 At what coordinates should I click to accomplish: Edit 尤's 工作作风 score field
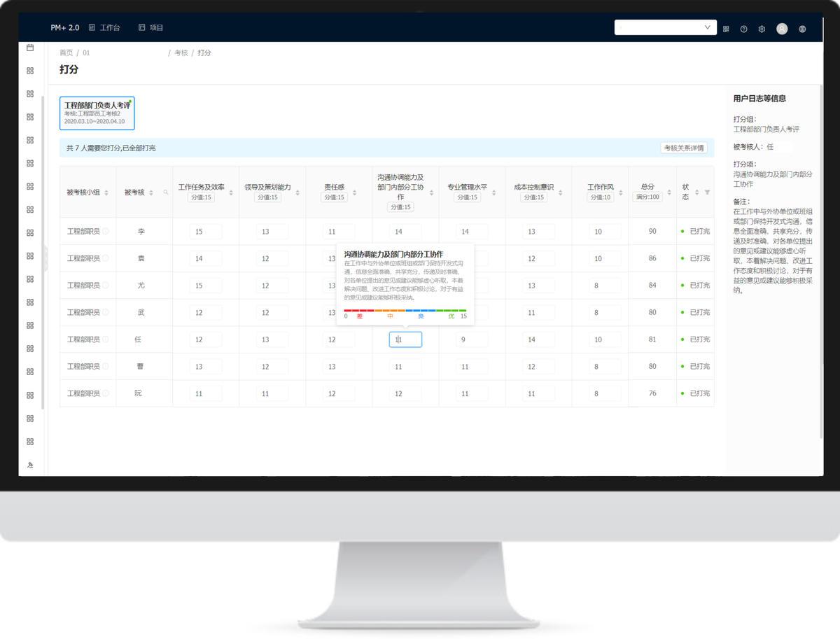click(x=605, y=286)
